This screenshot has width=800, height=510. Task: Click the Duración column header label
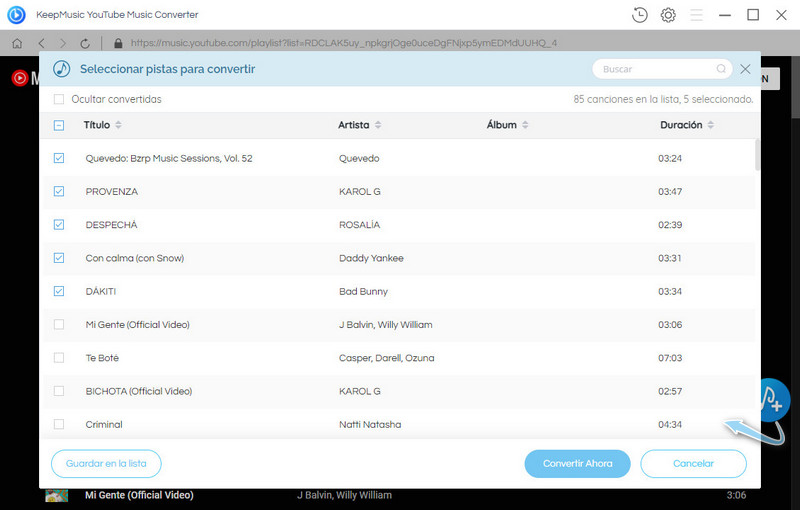coord(681,125)
